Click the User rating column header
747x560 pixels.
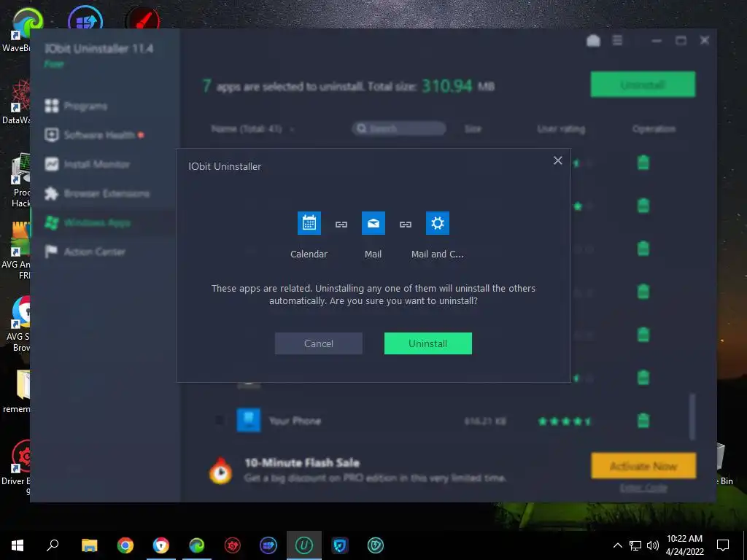click(x=561, y=128)
